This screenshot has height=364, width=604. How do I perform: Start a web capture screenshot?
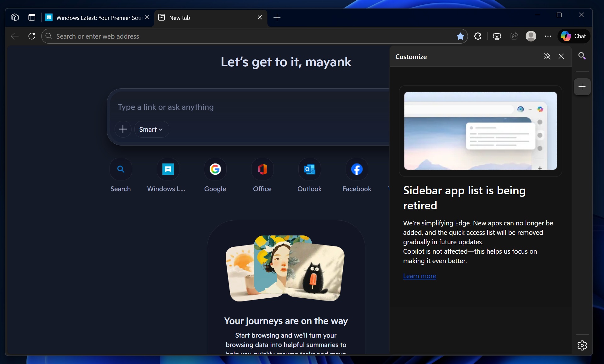pos(497,36)
